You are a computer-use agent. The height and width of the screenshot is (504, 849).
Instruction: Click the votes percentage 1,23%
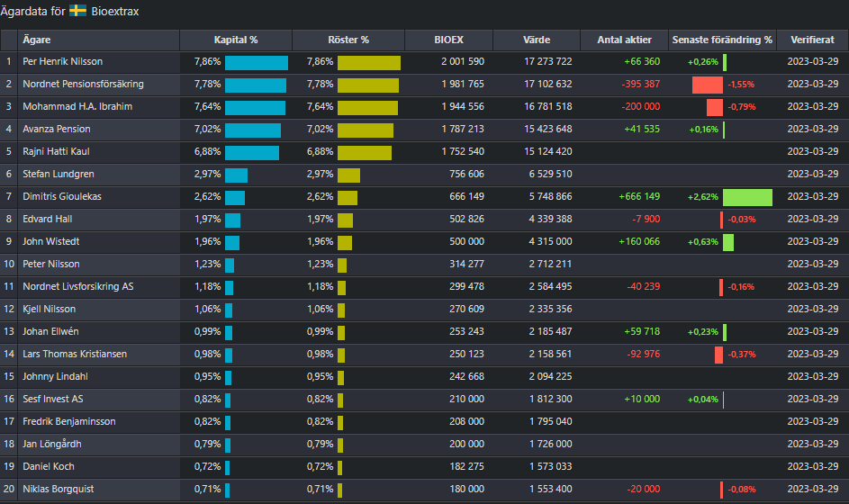(320, 265)
